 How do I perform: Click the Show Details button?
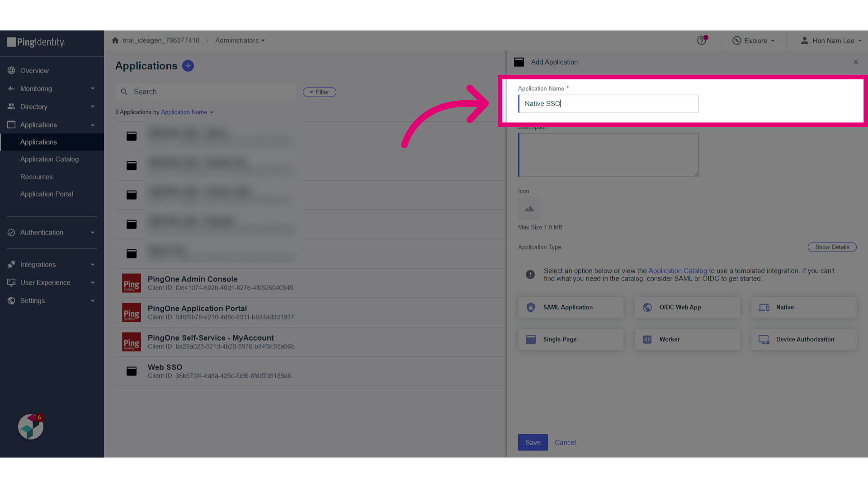point(832,247)
